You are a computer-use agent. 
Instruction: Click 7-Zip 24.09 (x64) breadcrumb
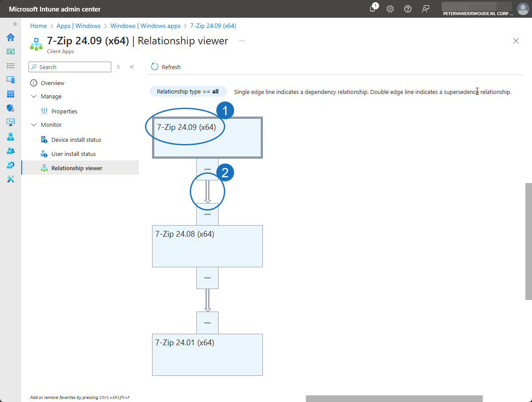point(213,26)
